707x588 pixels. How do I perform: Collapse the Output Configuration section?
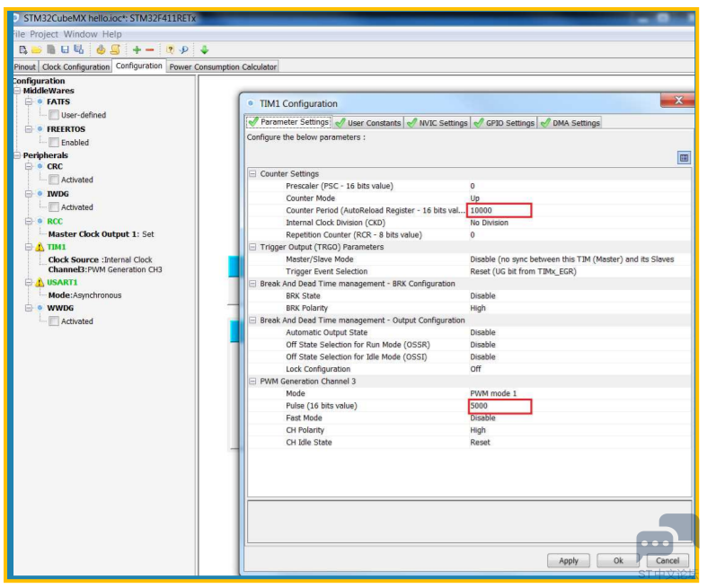click(253, 320)
